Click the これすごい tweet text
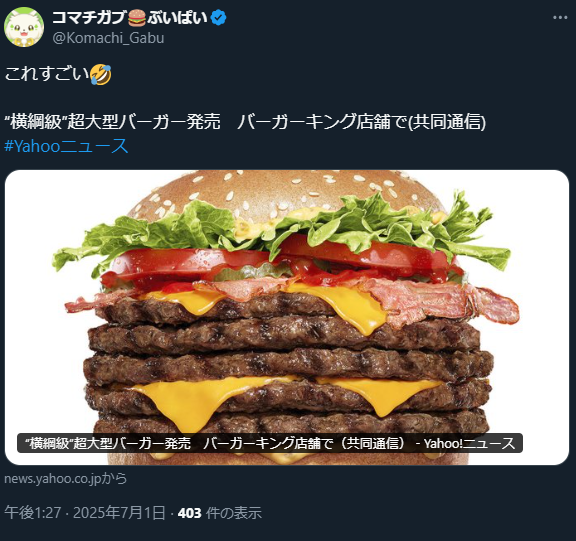The height and width of the screenshot is (541, 576). click(x=47, y=74)
